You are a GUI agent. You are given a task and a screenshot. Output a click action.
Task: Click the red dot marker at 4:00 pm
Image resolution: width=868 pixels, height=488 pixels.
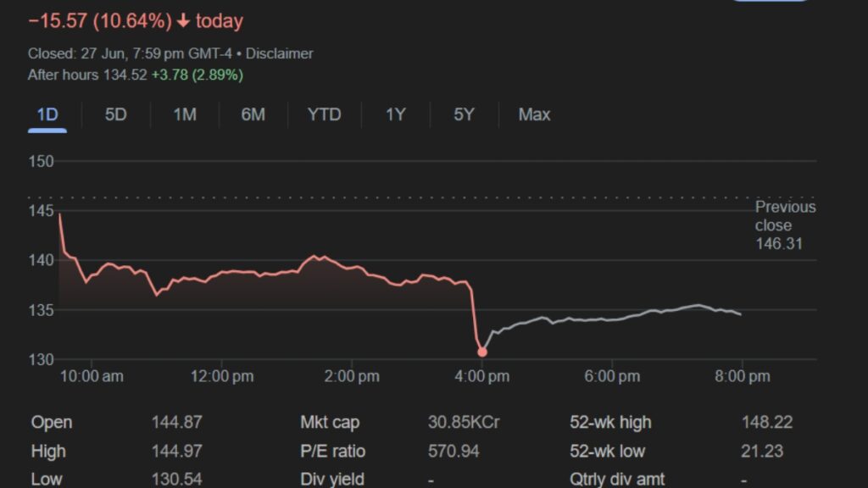click(x=482, y=352)
